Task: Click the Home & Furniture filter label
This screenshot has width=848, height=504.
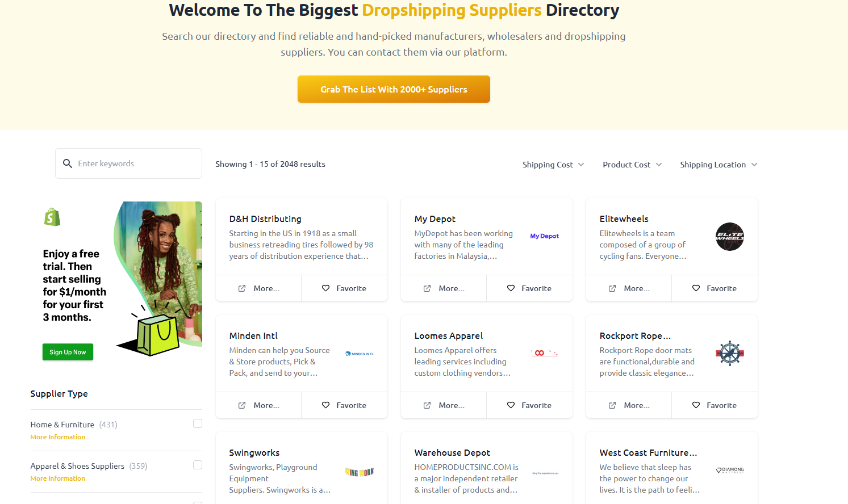Action: [x=62, y=425]
